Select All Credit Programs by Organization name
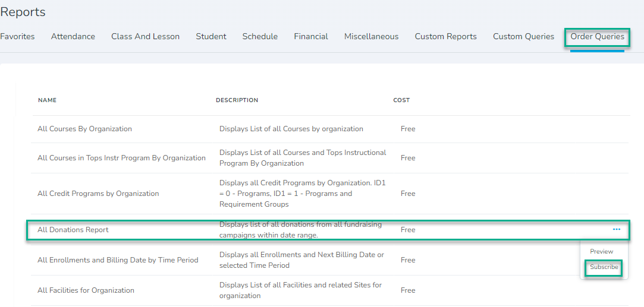Viewport: 644px width, 307px height. pos(98,194)
